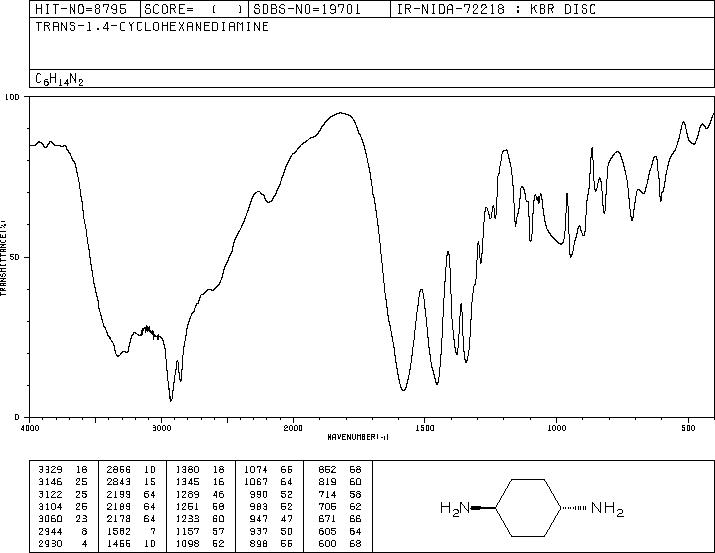Select peak table entry 2930
Image resolution: width=715 pixels, height=553 pixels.
[51, 543]
